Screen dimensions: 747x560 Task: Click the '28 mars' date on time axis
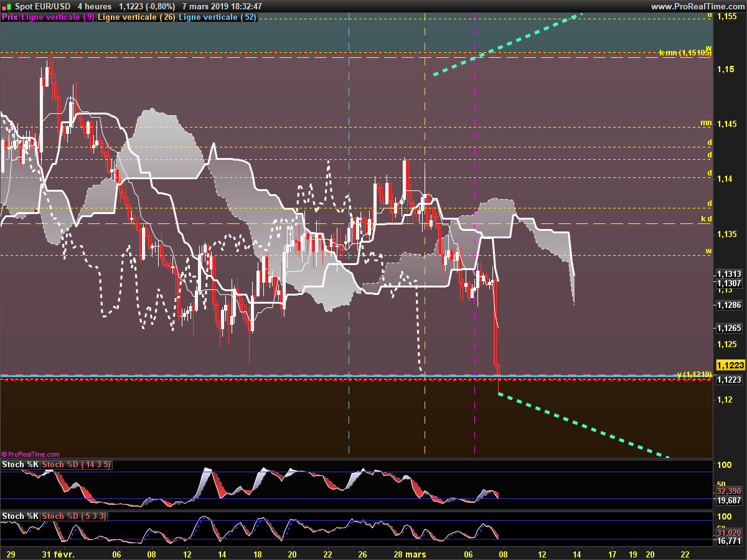coord(409,554)
